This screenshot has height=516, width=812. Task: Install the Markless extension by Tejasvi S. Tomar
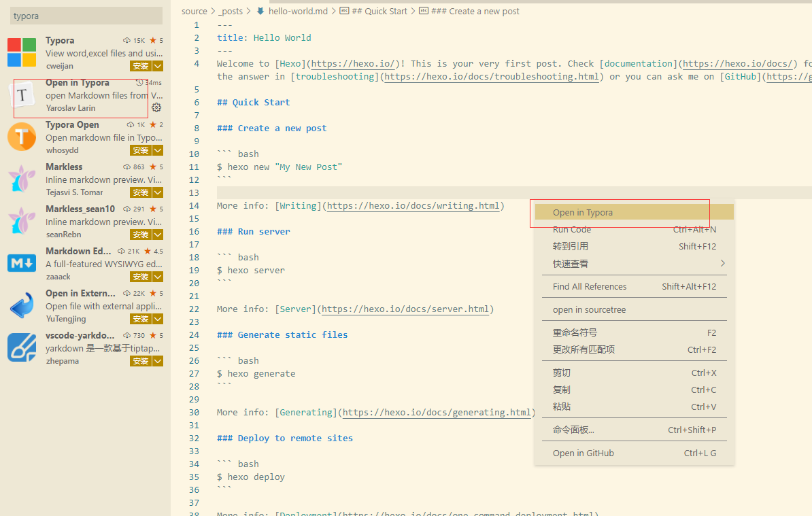click(x=141, y=192)
